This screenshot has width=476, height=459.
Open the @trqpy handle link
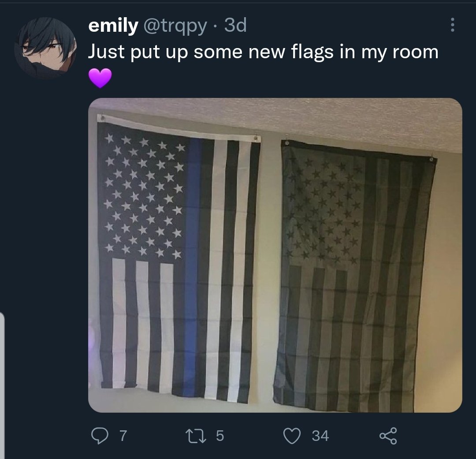pyautogui.click(x=175, y=27)
